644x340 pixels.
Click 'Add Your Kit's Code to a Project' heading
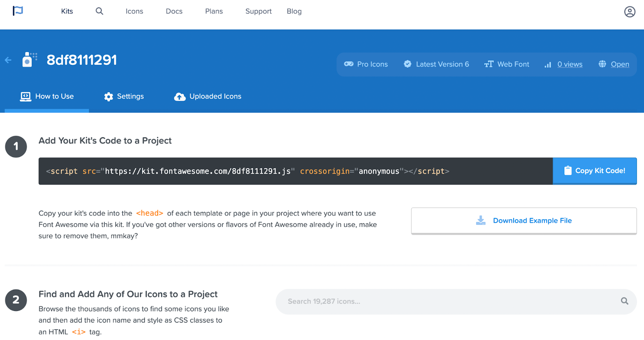pyautogui.click(x=105, y=141)
